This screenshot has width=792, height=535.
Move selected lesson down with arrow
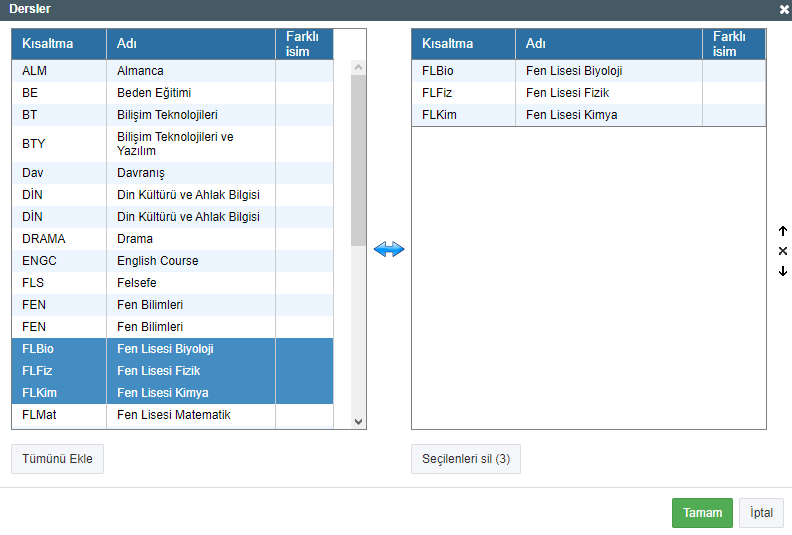pyautogui.click(x=783, y=271)
